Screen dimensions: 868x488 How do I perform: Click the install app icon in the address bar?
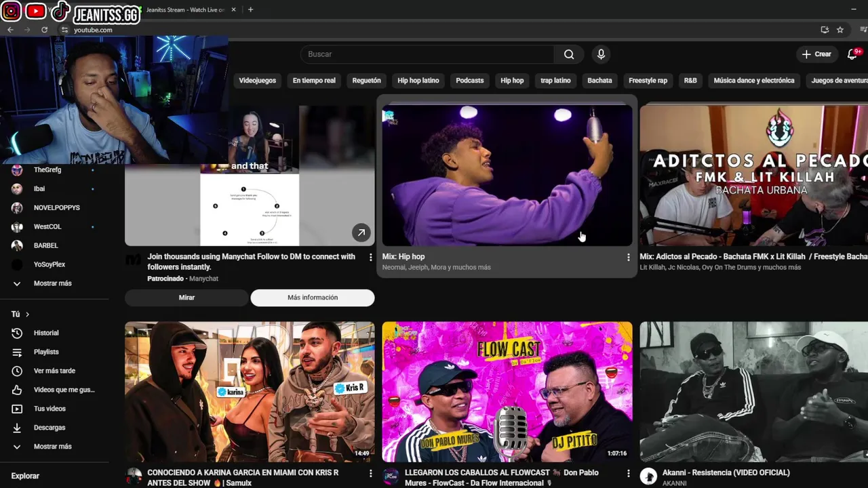(825, 30)
